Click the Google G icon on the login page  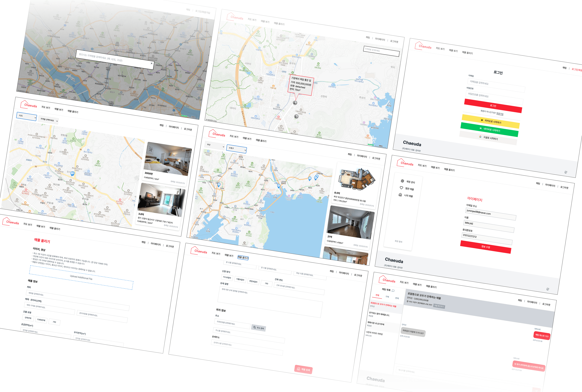tap(480, 136)
